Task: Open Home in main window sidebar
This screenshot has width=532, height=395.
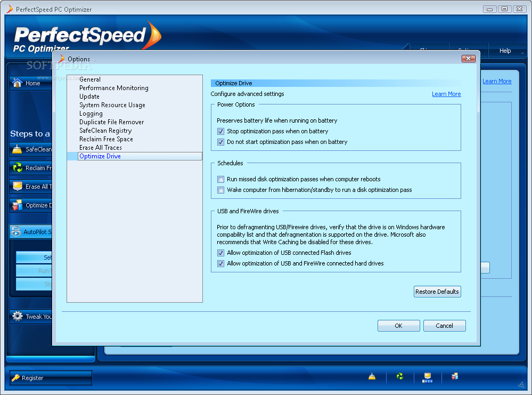Action: point(31,83)
